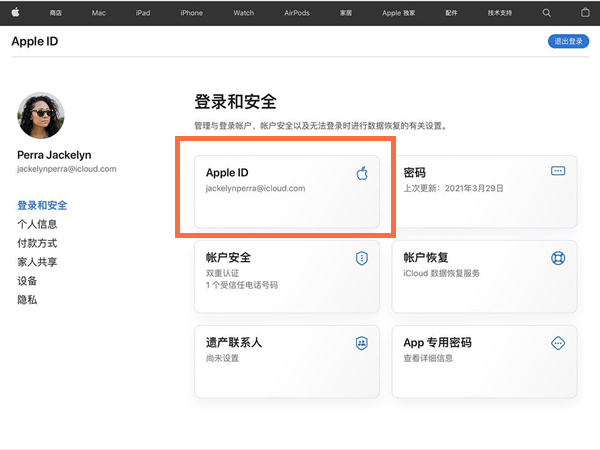Click the profile photo avatar
The height and width of the screenshot is (450, 600).
(41, 115)
